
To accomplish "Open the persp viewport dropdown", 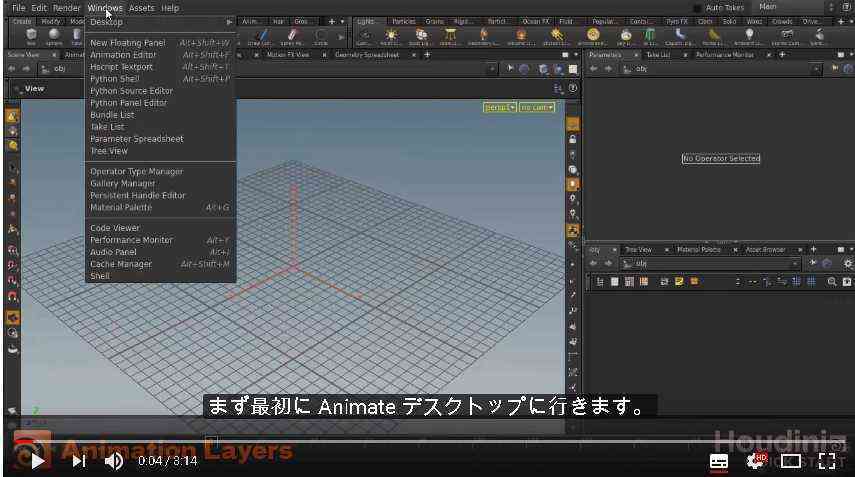I will [499, 107].
